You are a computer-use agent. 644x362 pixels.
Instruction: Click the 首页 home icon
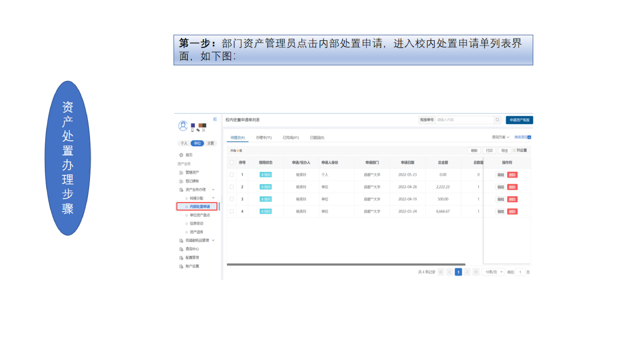pos(181,155)
